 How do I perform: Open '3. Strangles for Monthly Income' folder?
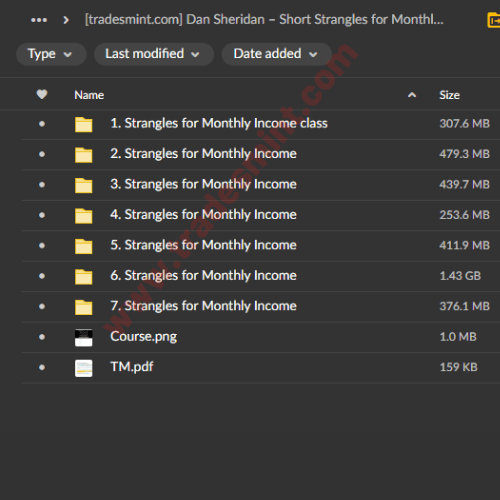point(203,184)
